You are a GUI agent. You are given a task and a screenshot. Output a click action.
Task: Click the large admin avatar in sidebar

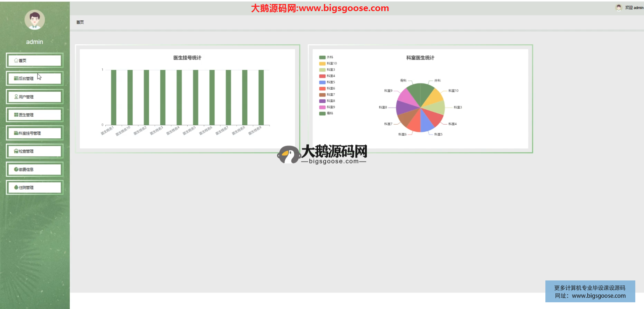[35, 20]
